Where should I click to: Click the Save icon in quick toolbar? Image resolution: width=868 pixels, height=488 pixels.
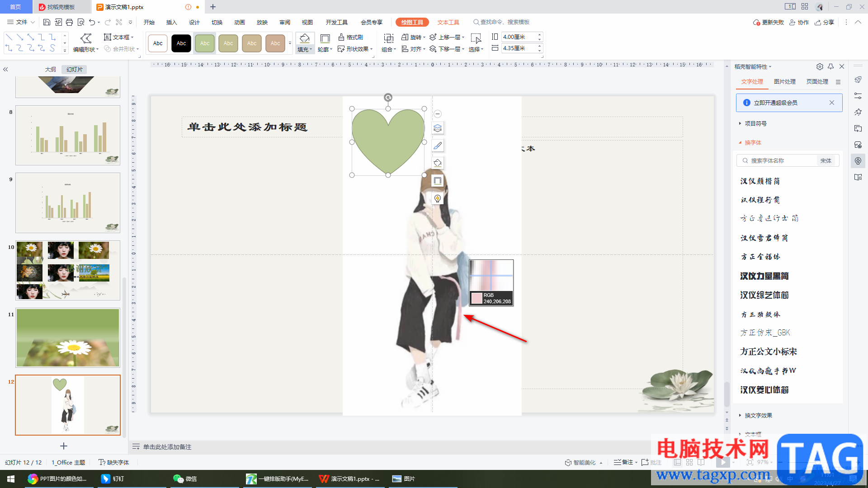pyautogui.click(x=47, y=22)
